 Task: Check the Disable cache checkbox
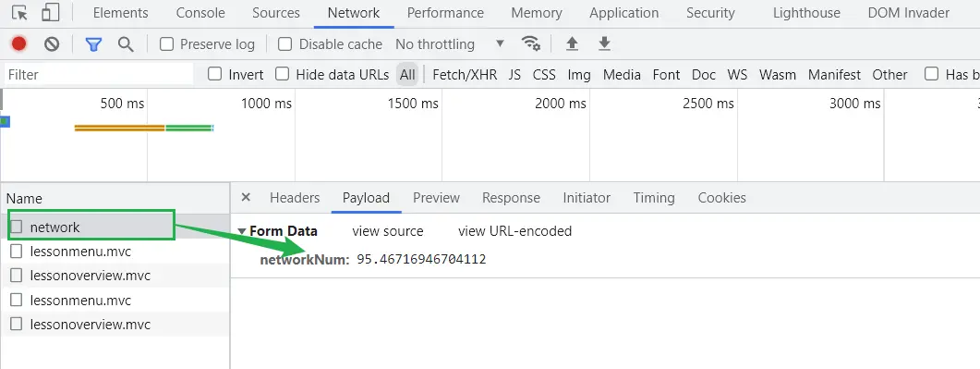click(x=285, y=43)
